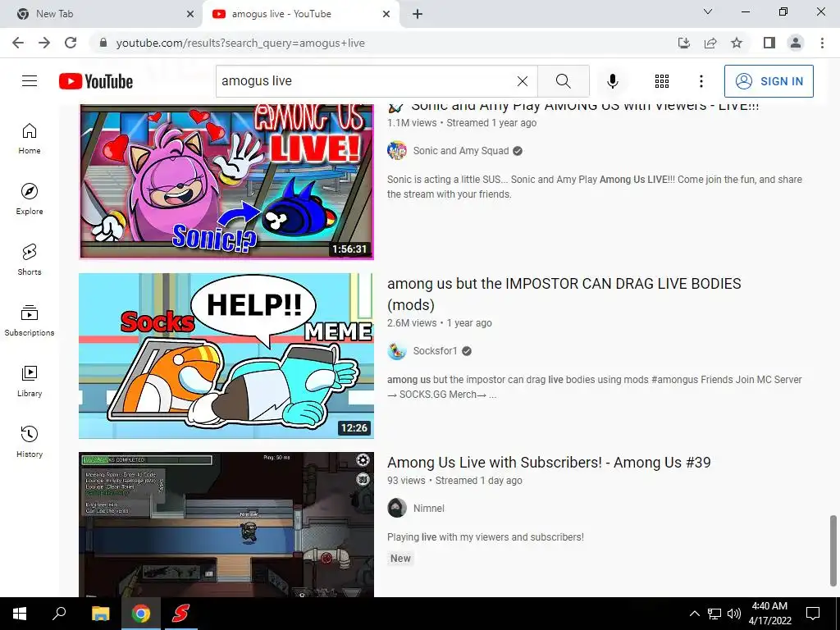Open the Nimnel channel name link

click(x=428, y=508)
